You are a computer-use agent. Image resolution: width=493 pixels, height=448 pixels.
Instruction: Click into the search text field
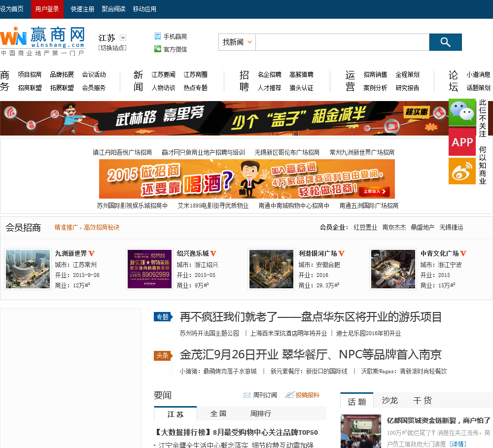[x=342, y=42]
